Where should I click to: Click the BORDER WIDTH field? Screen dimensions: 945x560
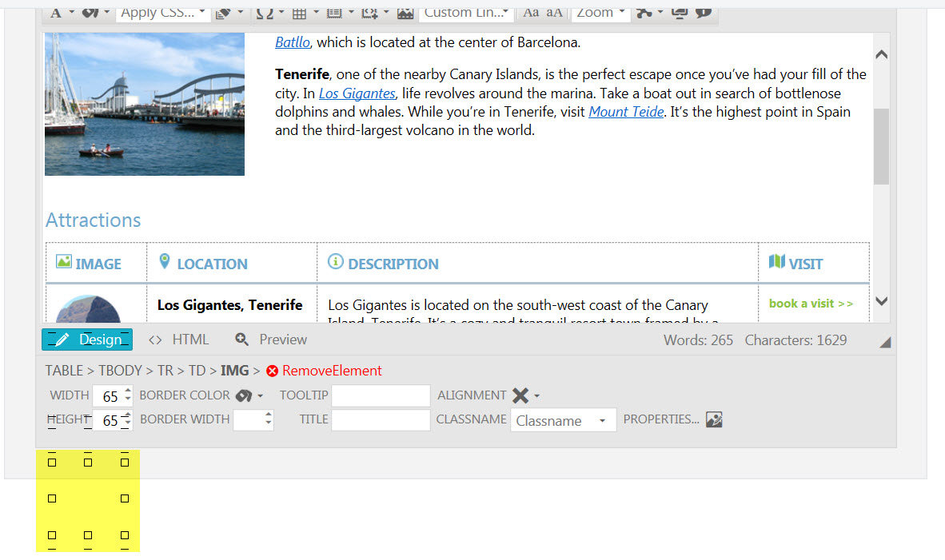pos(249,420)
